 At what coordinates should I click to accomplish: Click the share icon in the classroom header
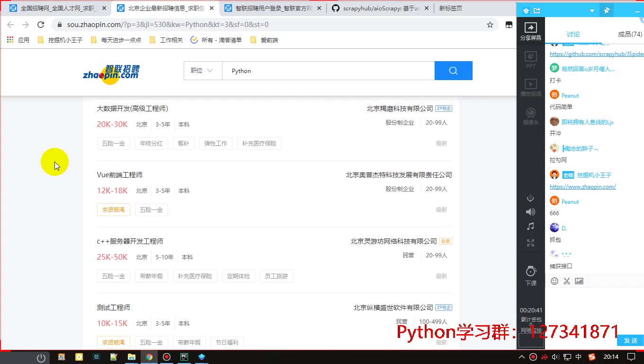[537, 10]
